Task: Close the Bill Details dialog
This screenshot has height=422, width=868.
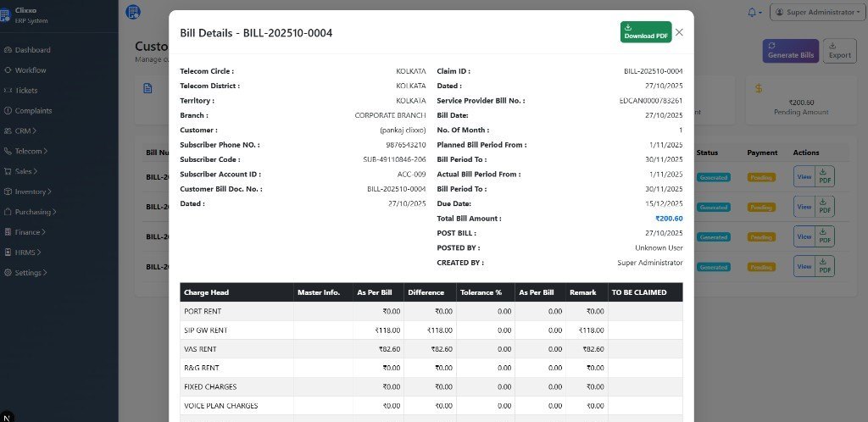Action: [x=679, y=32]
